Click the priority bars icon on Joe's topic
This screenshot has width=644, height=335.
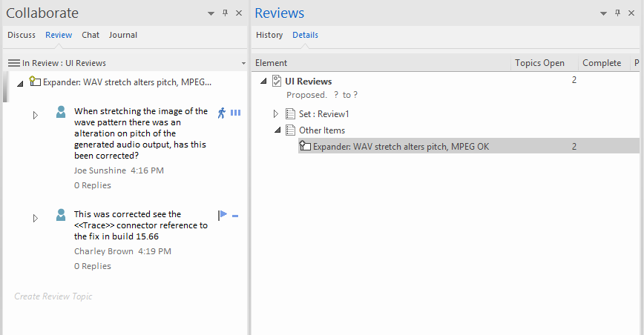(x=235, y=113)
